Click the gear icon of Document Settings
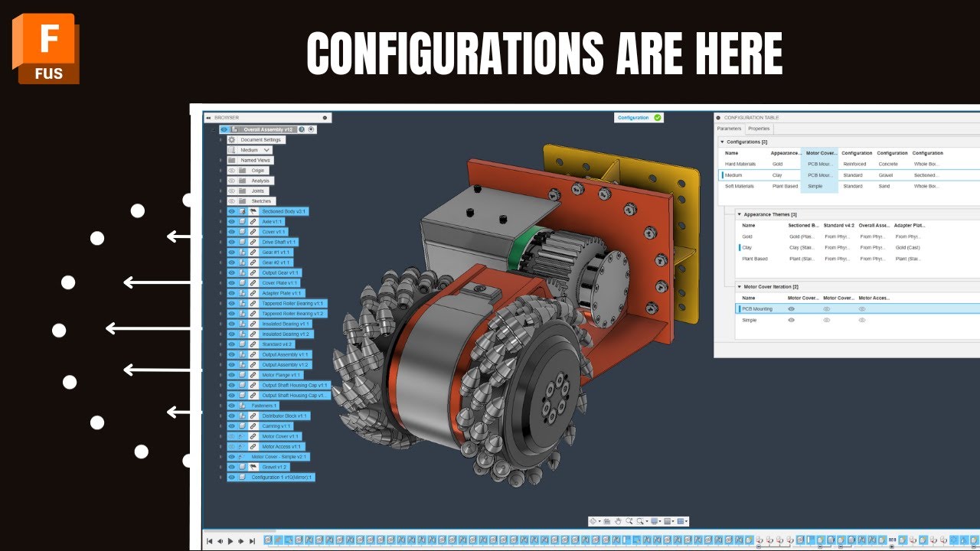980x551 pixels. pos(231,139)
